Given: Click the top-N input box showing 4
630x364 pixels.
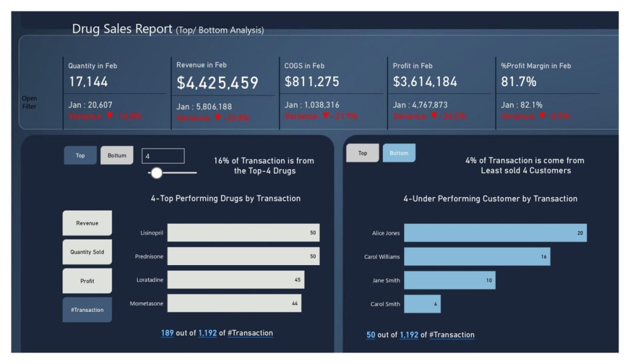Looking at the screenshot, I should point(163,156).
